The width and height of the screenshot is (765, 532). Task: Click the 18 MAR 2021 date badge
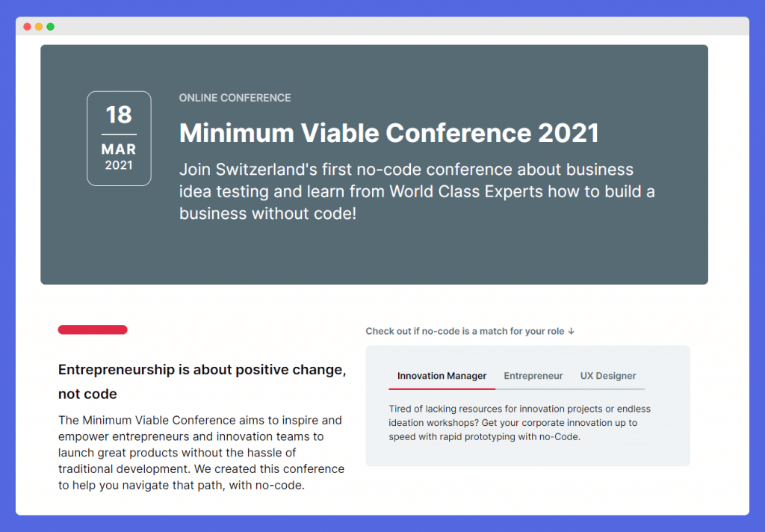[119, 139]
